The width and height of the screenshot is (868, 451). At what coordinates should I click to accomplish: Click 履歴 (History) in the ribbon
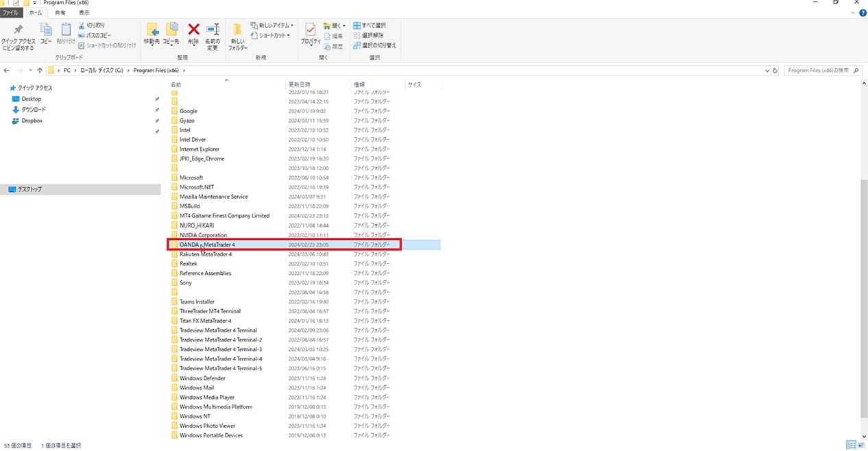pos(333,46)
